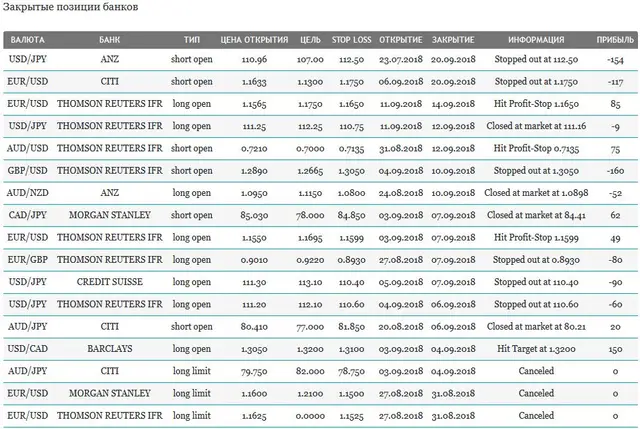
Task: Click CREDIT SUISSE bank name cell
Action: click(x=109, y=282)
